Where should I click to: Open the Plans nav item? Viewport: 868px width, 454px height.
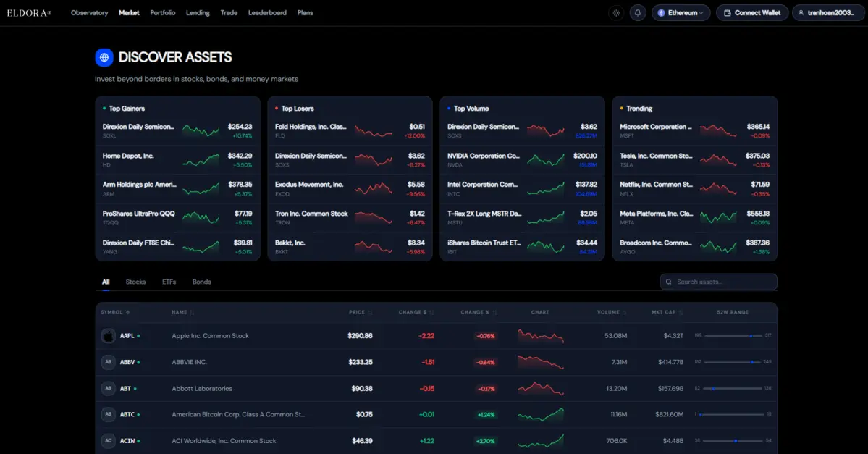point(305,13)
